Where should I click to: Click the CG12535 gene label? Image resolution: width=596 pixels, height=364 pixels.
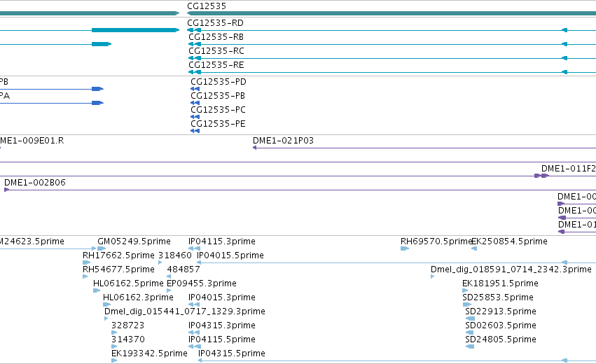[207, 6]
